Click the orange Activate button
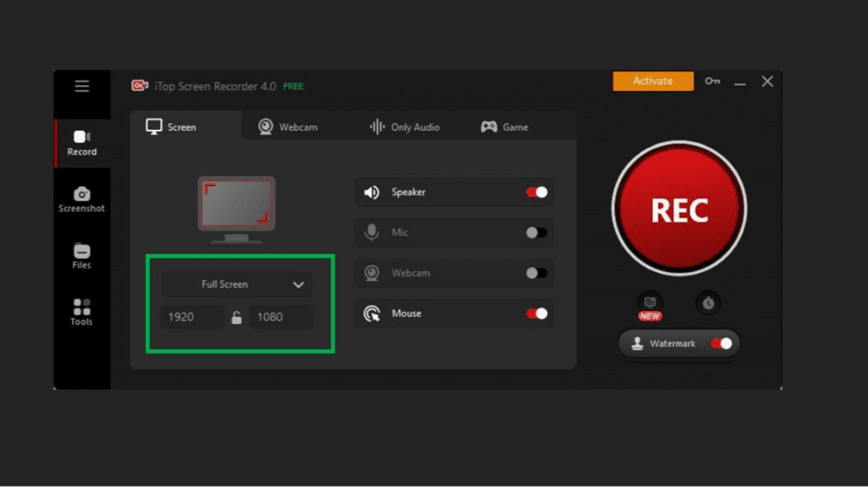The height and width of the screenshot is (487, 868). (x=654, y=81)
